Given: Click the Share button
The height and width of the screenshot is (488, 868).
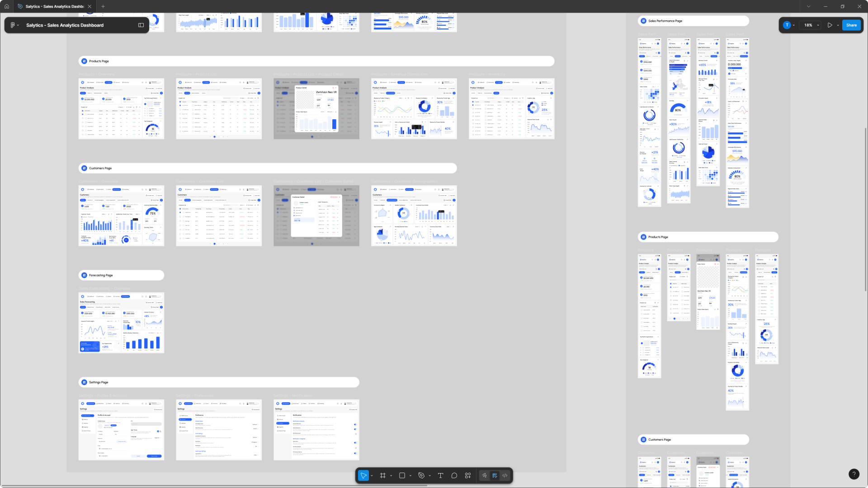Looking at the screenshot, I should click(851, 25).
